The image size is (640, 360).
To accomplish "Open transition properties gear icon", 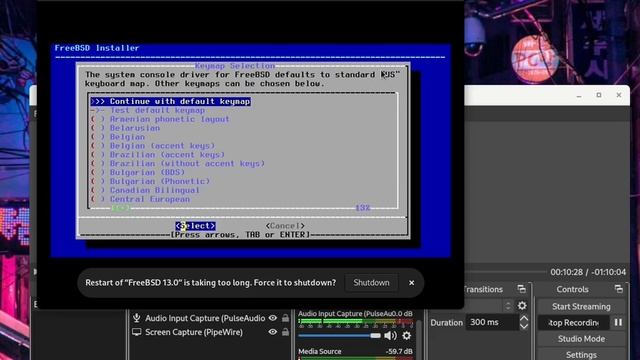I will (522, 306).
